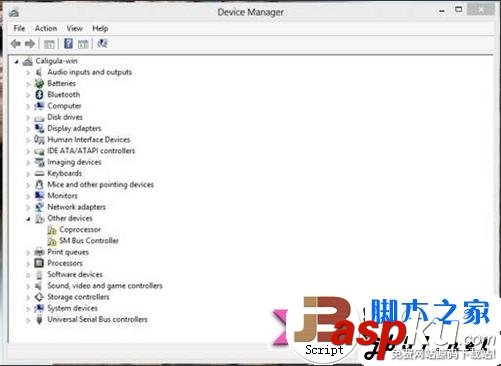Click the Monitors icon
The image size is (501, 366).
(x=39, y=196)
